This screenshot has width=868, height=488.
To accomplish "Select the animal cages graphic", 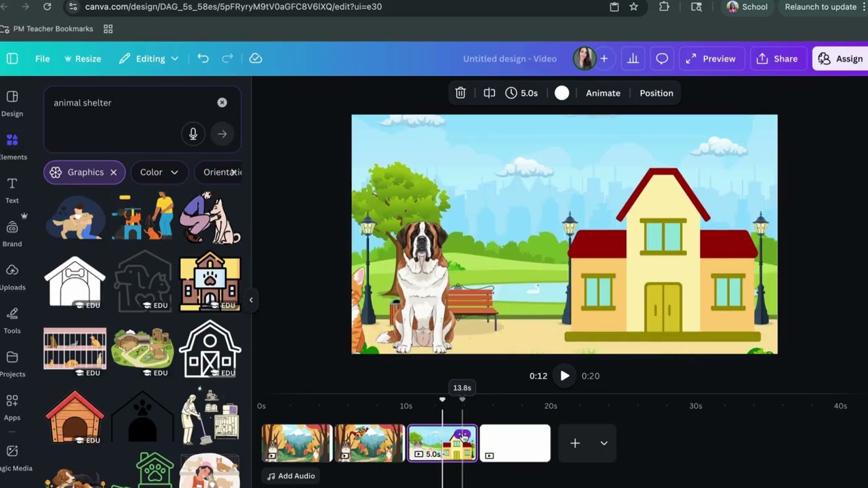I will tap(75, 348).
